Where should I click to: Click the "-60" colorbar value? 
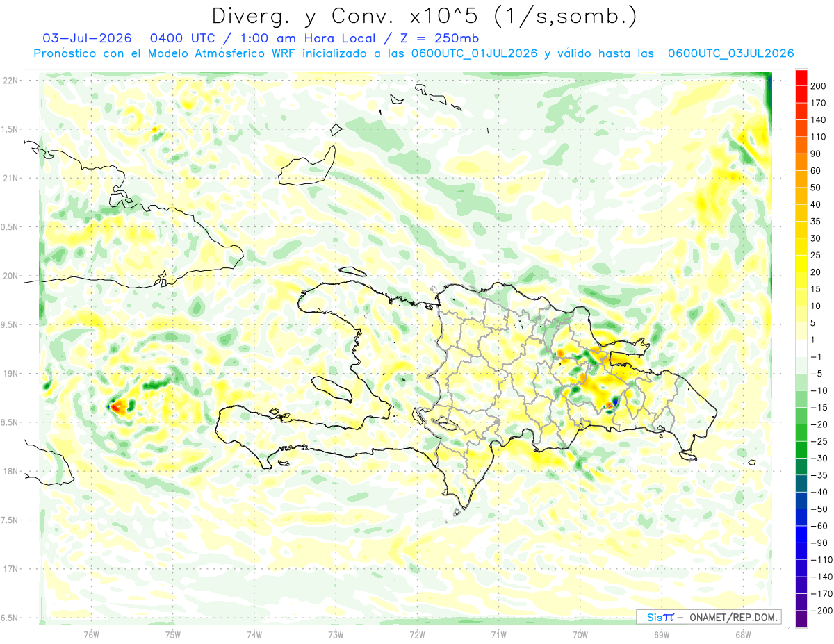(821, 527)
